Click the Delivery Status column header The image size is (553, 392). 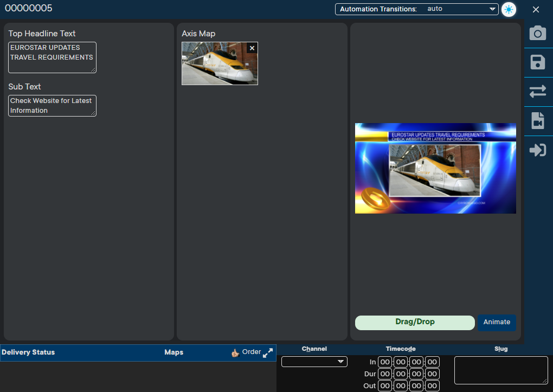(x=28, y=352)
